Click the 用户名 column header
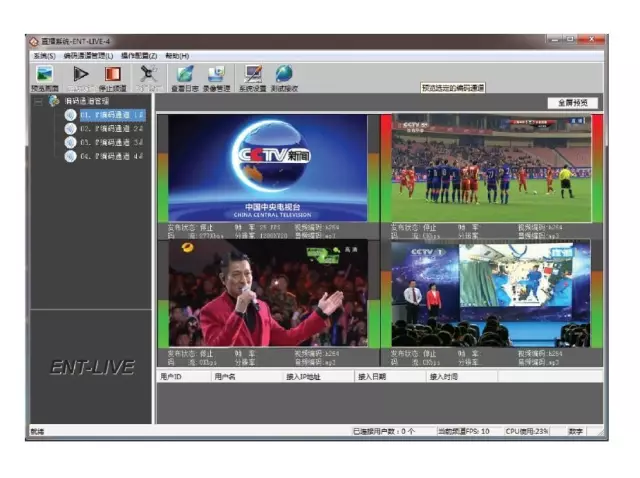 (x=247, y=376)
